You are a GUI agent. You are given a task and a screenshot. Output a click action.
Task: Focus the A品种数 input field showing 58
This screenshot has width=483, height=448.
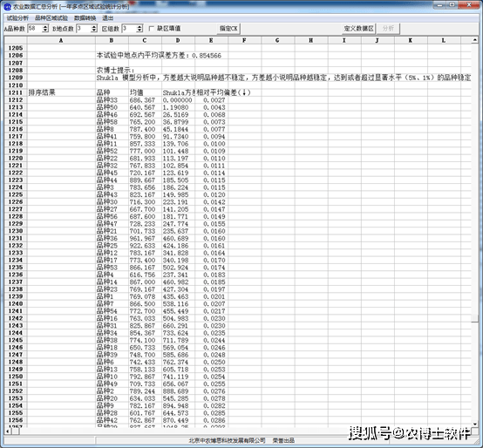click(x=35, y=29)
